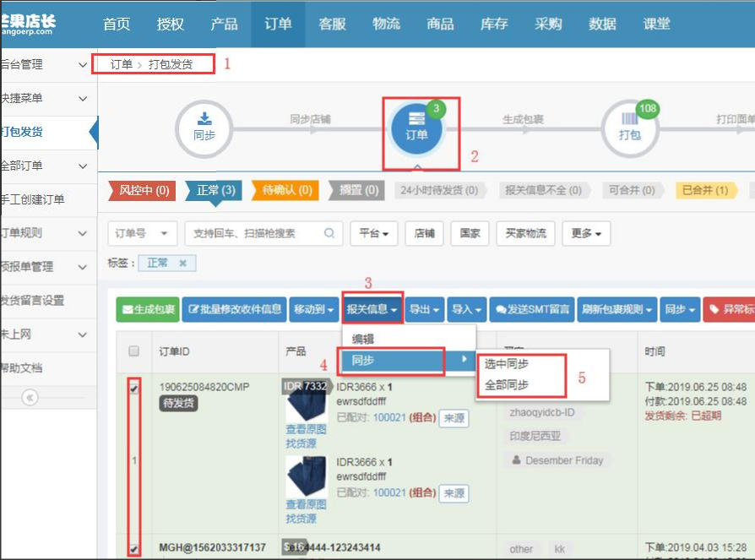The image size is (755, 560).
Task: Click the search magnifier icon in order search box
Action: tap(330, 233)
